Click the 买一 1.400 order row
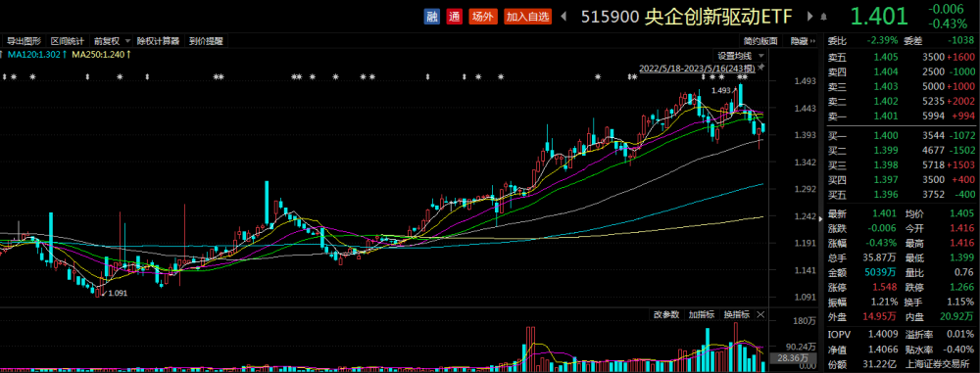The image size is (980, 373). (x=901, y=135)
